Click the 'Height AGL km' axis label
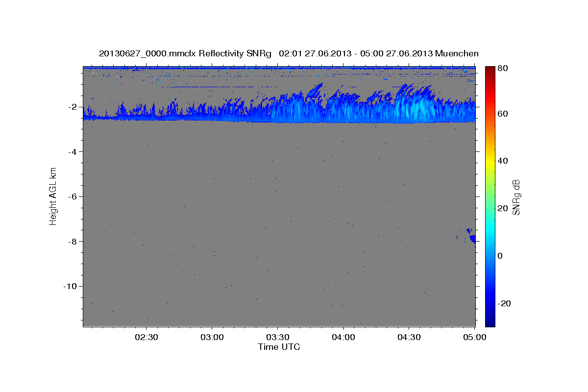588x392 pixels. (x=53, y=196)
